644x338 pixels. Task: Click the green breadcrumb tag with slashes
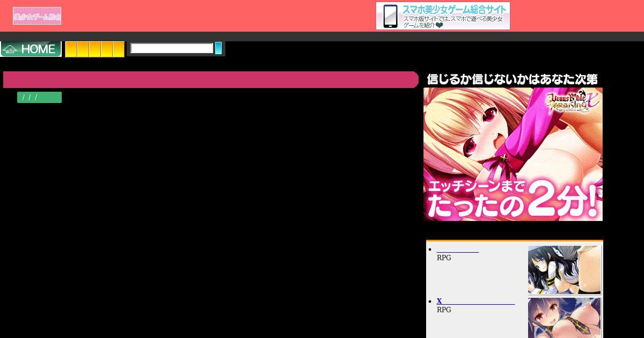pos(39,97)
